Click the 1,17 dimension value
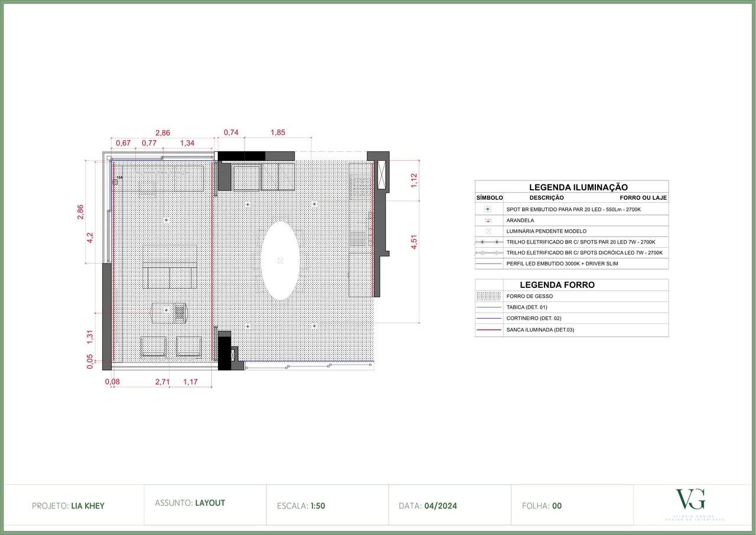Screen dimensions: 756x535 click(x=190, y=382)
